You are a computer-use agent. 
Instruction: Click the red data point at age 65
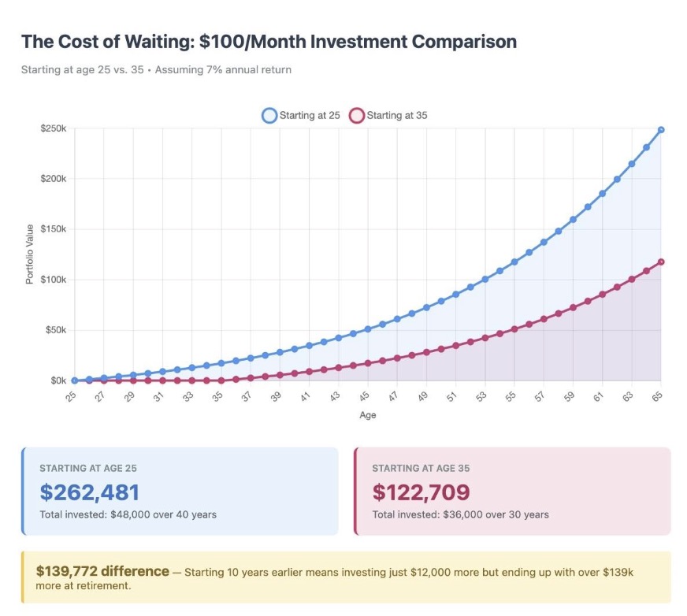[661, 262]
